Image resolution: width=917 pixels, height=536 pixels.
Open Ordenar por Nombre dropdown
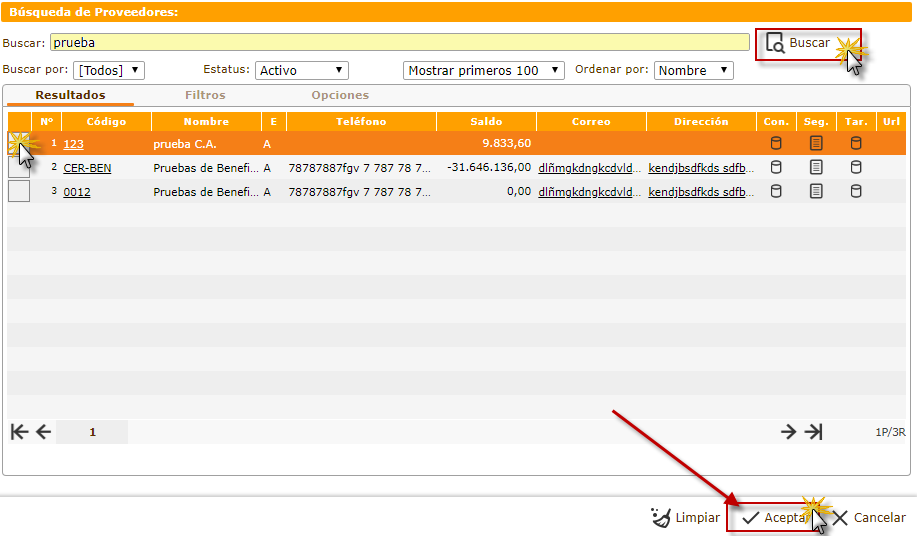pyautogui.click(x=694, y=70)
